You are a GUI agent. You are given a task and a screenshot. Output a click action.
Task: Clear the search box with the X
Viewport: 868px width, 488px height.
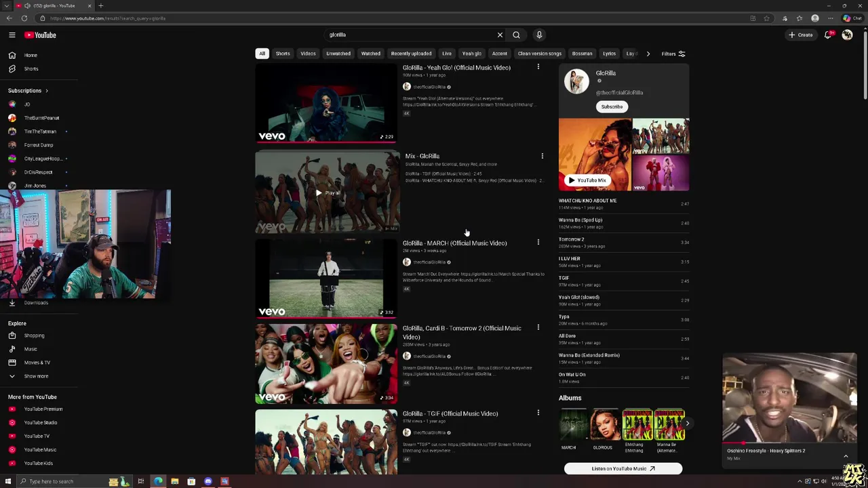pyautogui.click(x=500, y=35)
